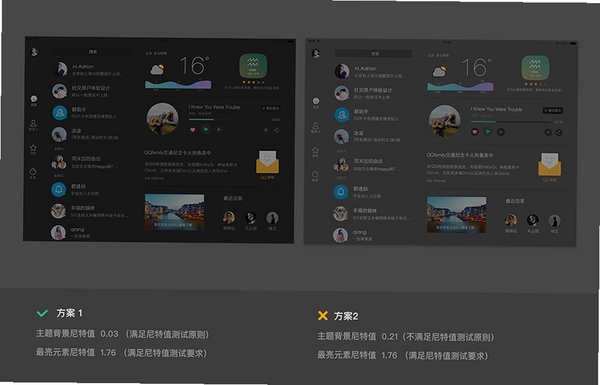Click the moon night-mode icon in the black 方案1 sidebar
The width and height of the screenshot is (600, 385).
pos(33,171)
